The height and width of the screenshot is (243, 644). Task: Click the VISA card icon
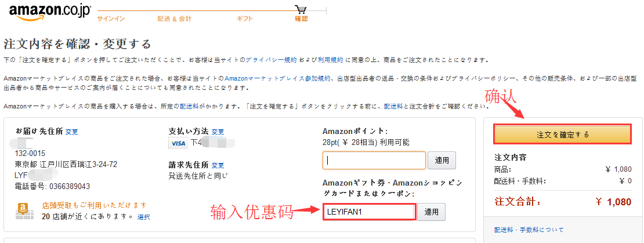[178, 143]
